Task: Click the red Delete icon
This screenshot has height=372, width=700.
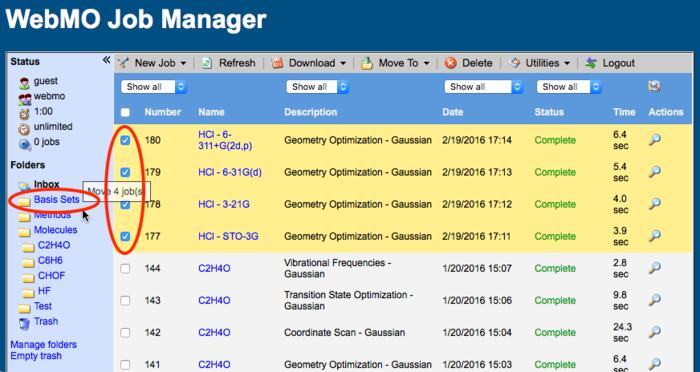Action: point(451,63)
